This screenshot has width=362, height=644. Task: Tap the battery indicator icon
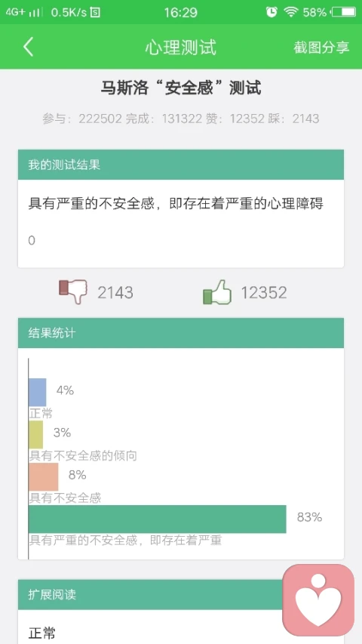344,12
